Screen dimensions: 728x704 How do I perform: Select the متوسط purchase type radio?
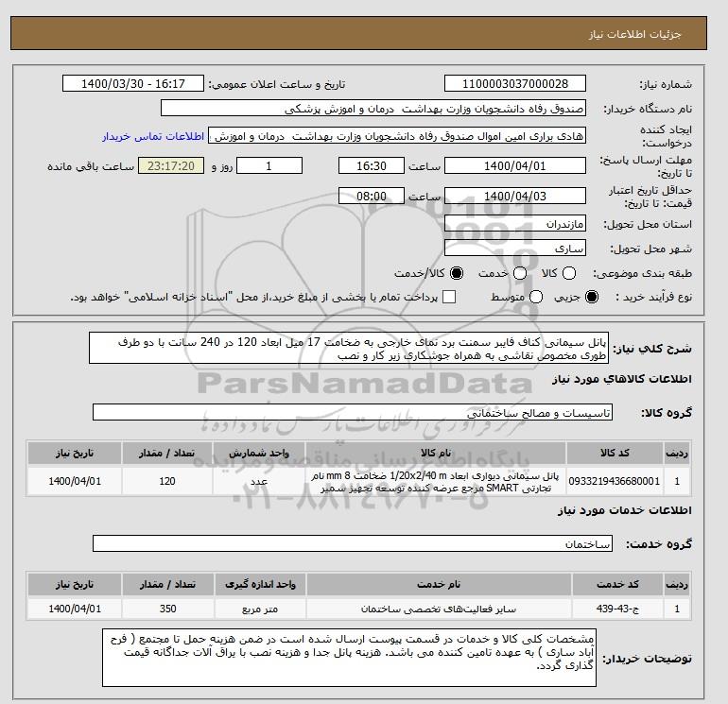tap(536, 297)
